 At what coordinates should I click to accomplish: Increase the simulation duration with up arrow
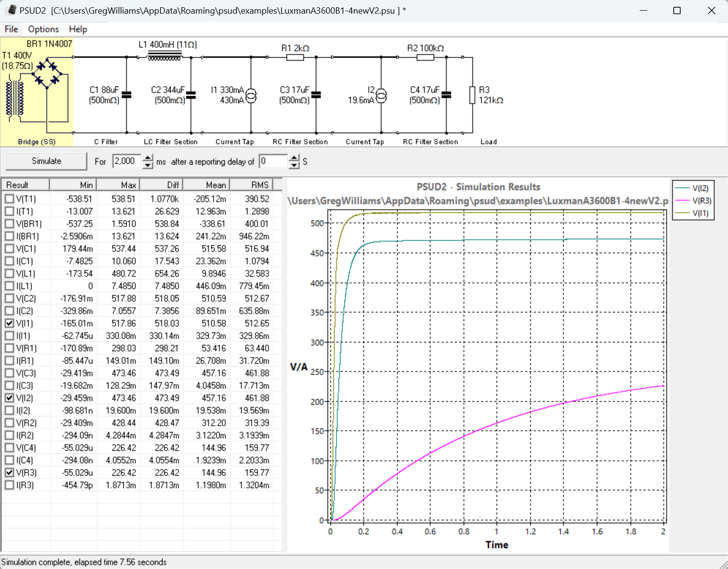click(148, 158)
